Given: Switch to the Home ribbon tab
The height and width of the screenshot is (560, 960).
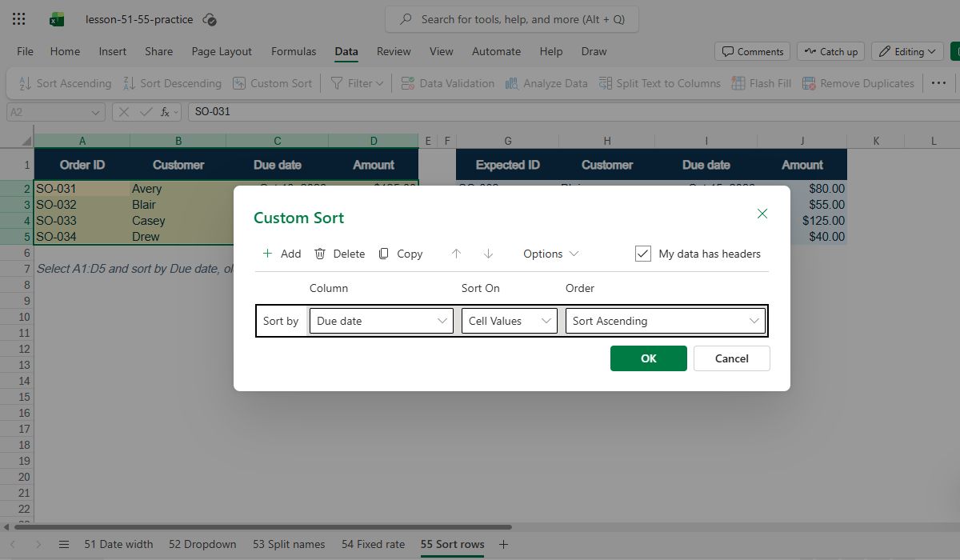Looking at the screenshot, I should tap(65, 51).
